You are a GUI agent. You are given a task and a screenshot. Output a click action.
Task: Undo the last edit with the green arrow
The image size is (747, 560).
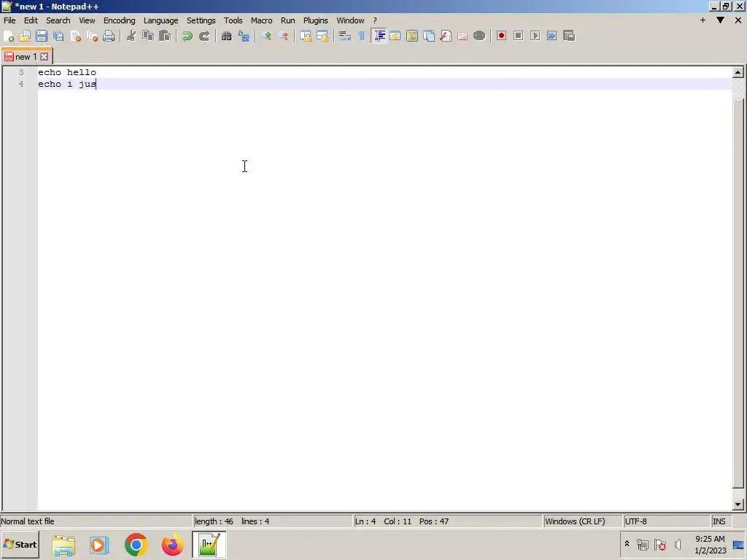click(187, 36)
